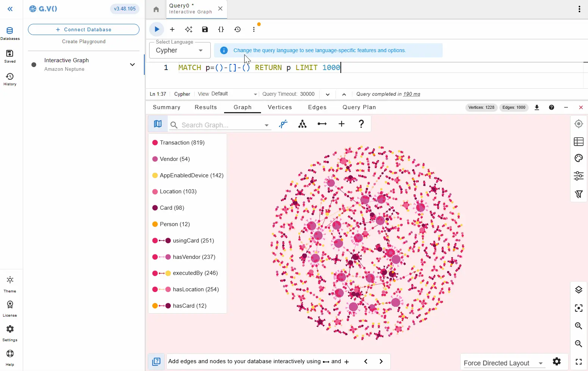Screen dimensions: 588x371
Task: Open the Force Directed Layout dropdown
Action: point(503,363)
